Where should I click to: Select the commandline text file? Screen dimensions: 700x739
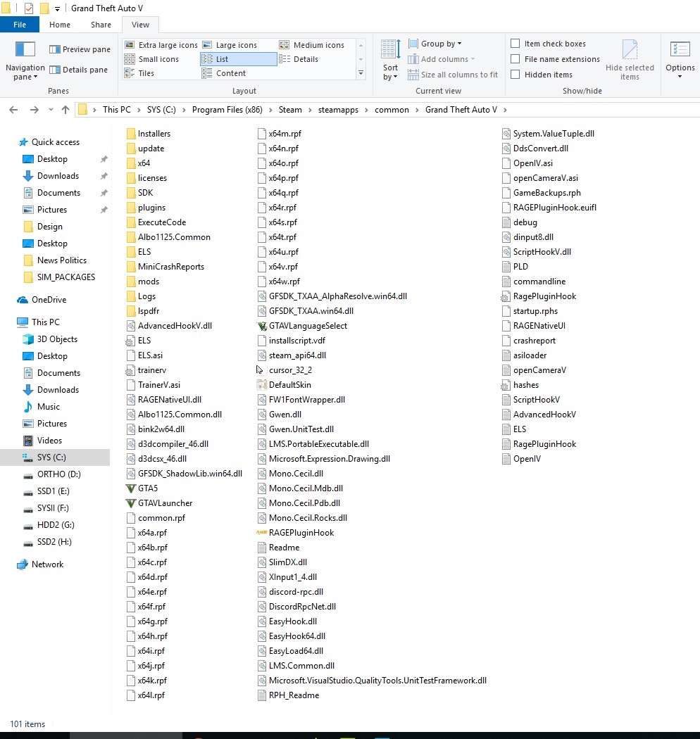coord(534,282)
